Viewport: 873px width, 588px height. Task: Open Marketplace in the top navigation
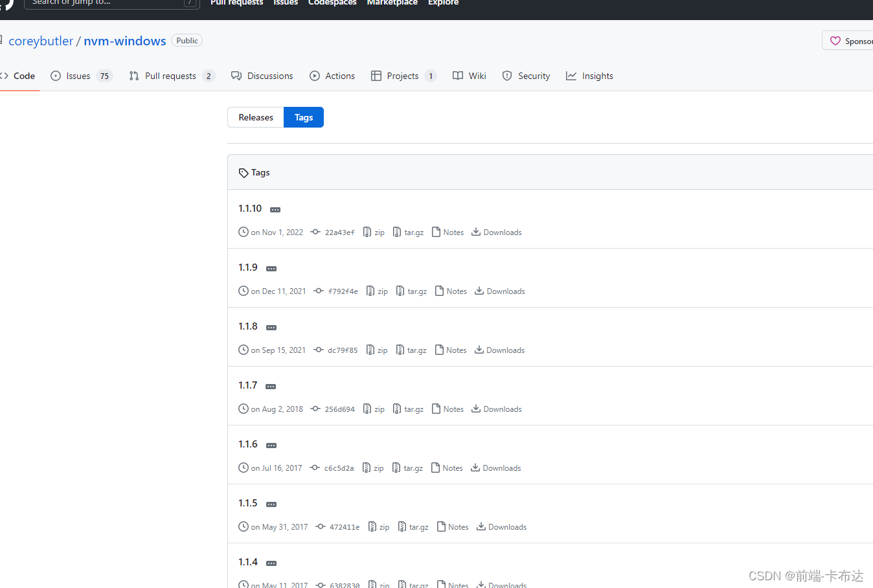[392, 3]
